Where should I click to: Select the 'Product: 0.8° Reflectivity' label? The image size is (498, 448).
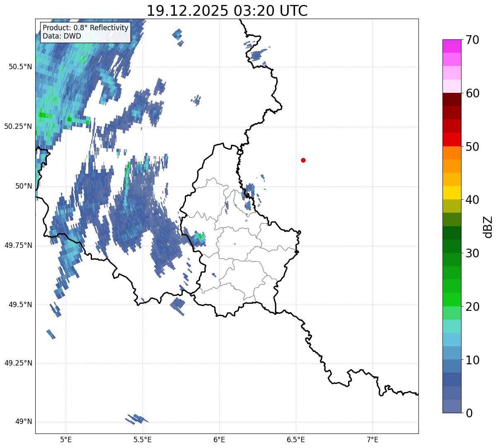coord(86,28)
